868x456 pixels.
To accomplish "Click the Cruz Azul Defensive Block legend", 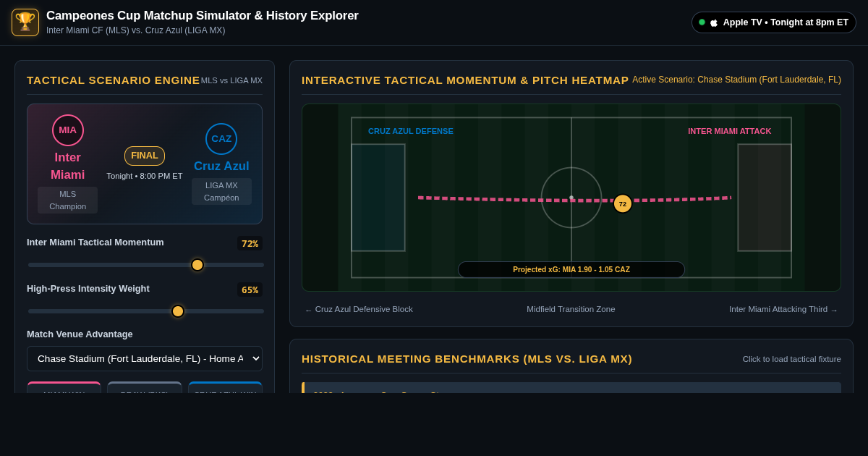I will [359, 310].
